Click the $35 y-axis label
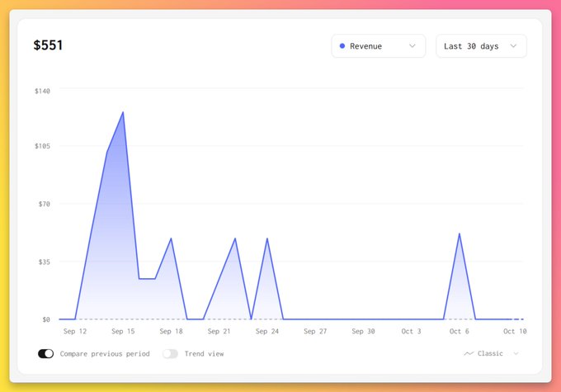The image size is (561, 392). point(45,262)
